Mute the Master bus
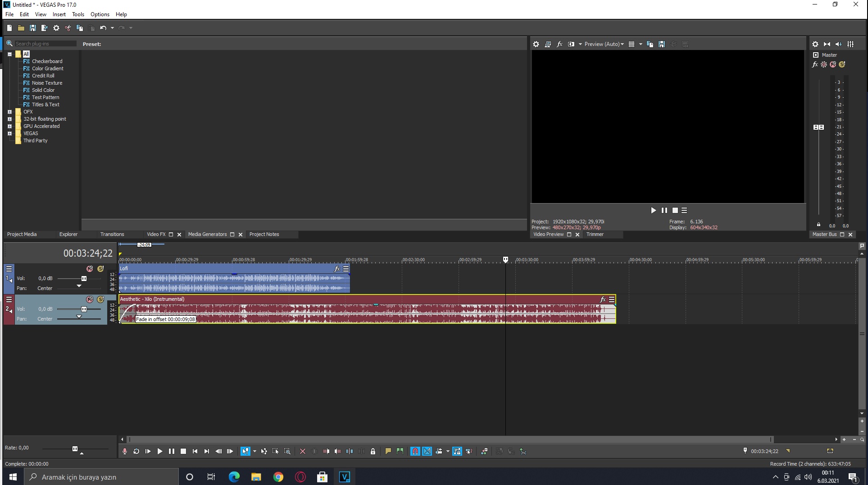This screenshot has height=485, width=868. [x=833, y=64]
